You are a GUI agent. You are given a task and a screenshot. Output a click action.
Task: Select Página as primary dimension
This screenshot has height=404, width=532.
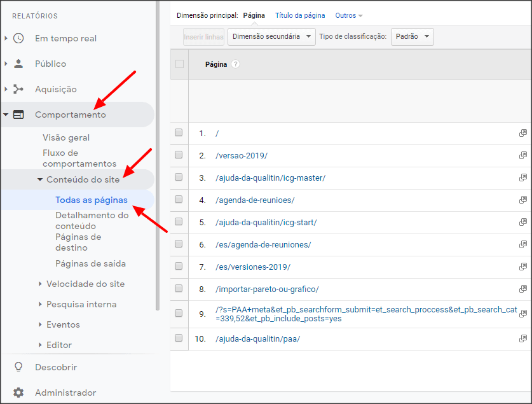(x=254, y=16)
